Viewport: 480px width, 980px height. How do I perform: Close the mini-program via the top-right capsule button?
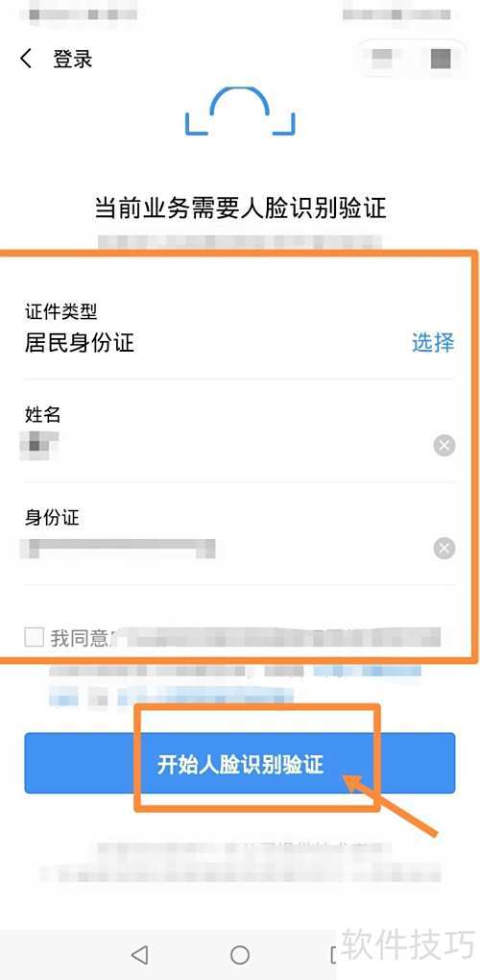(x=441, y=58)
